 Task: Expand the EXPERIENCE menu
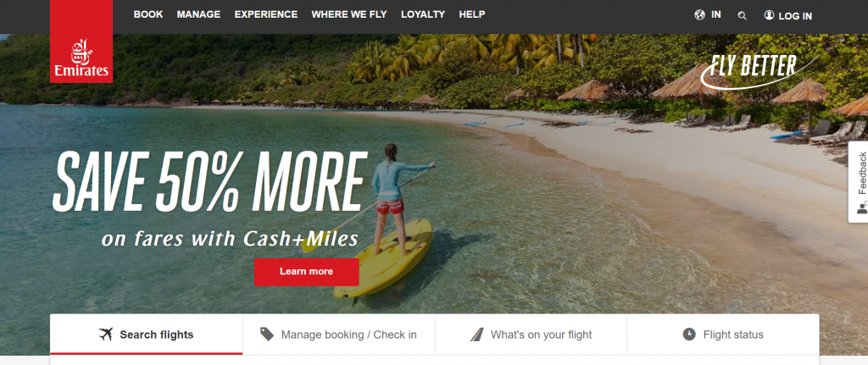(x=265, y=14)
